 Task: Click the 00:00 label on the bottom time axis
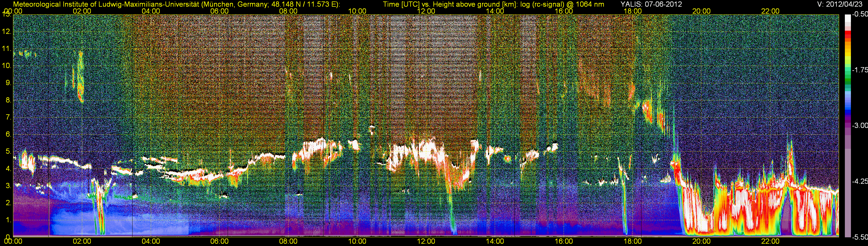point(13,241)
